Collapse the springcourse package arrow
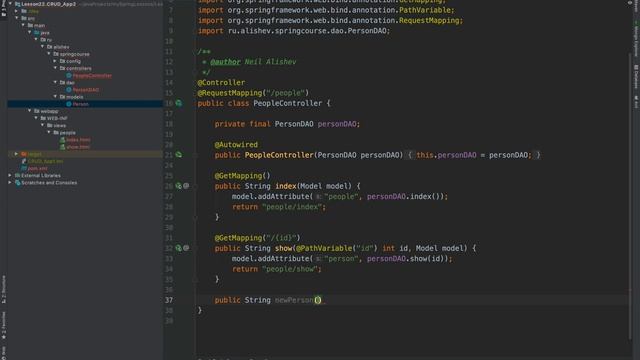 coord(49,54)
